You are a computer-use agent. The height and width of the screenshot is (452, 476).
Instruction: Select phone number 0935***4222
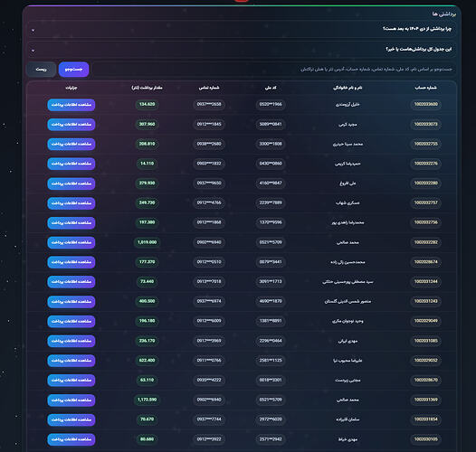(x=209, y=380)
